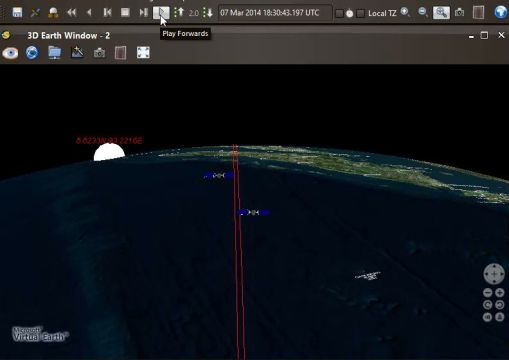
Task: Edit the date and time field
Action: tap(275, 13)
